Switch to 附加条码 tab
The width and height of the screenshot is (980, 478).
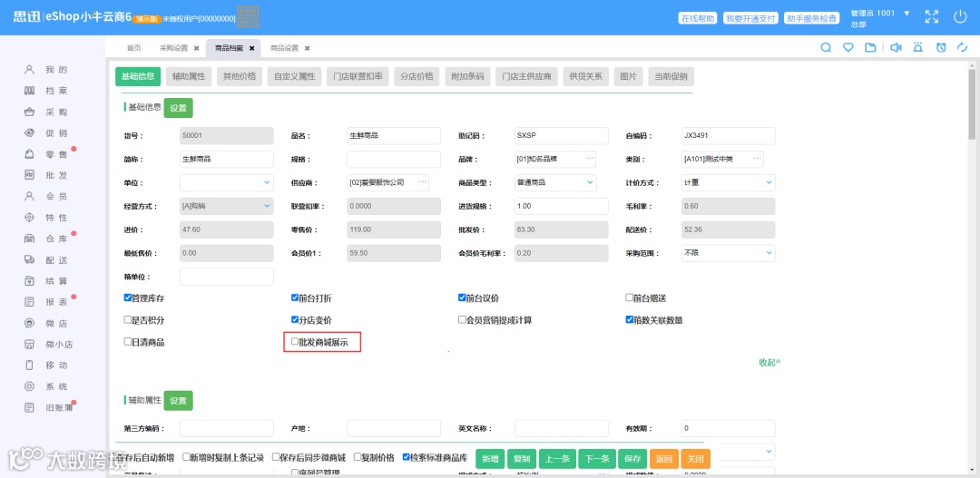point(468,76)
